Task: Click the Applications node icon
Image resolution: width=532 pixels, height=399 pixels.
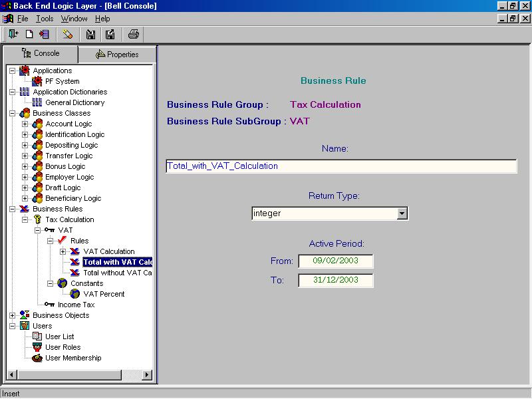Action: click(25, 70)
